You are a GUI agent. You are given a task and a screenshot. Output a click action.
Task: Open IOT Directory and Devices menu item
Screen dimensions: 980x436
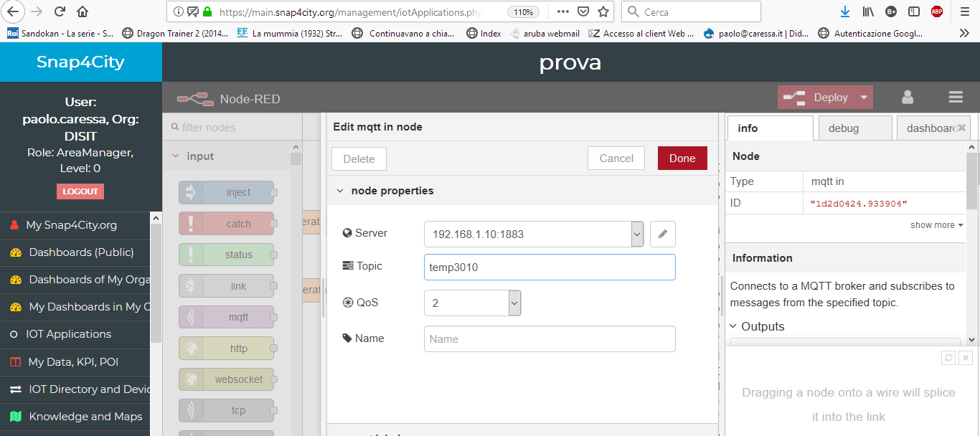click(75, 389)
